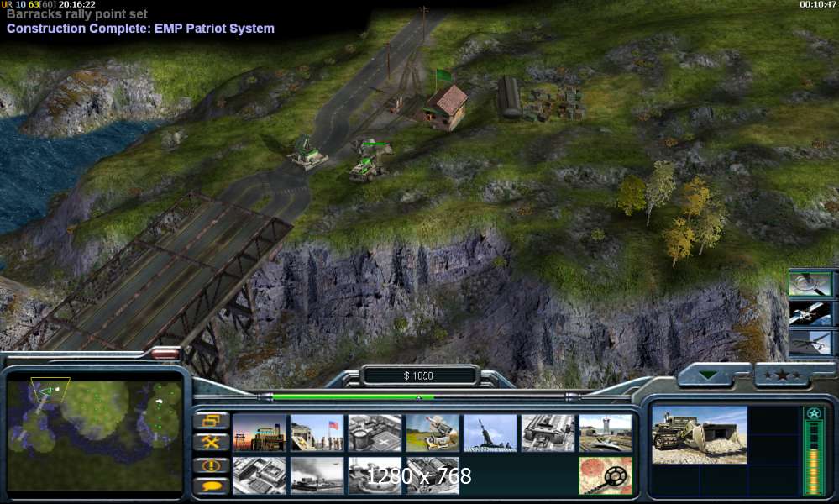Screen dimensions: 839x504
Task: Select the grayed Command Center build icon
Action: tap(433, 475)
